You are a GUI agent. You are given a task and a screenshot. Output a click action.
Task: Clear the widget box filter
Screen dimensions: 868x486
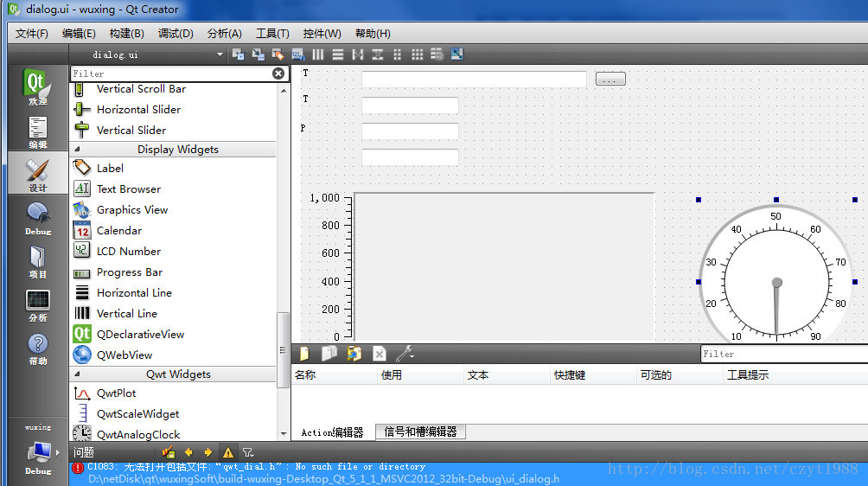(278, 74)
